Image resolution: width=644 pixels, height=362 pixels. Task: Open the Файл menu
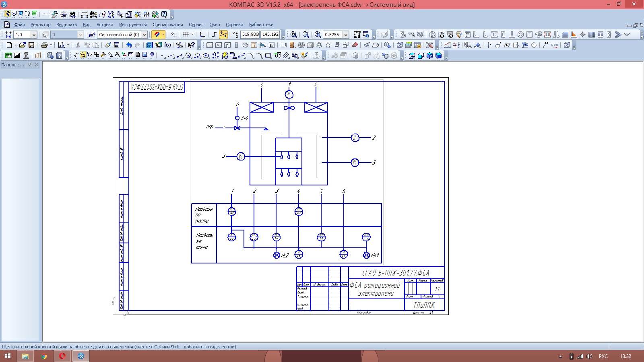19,25
